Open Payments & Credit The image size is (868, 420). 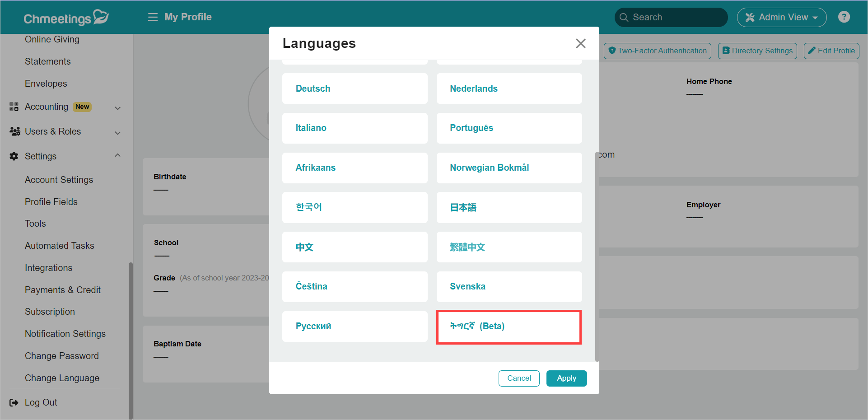coord(63,290)
